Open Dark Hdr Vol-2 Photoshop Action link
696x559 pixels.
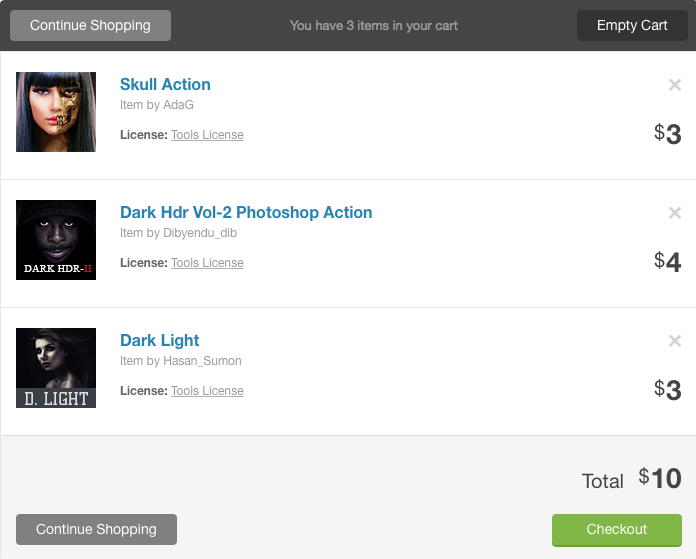[x=246, y=212]
